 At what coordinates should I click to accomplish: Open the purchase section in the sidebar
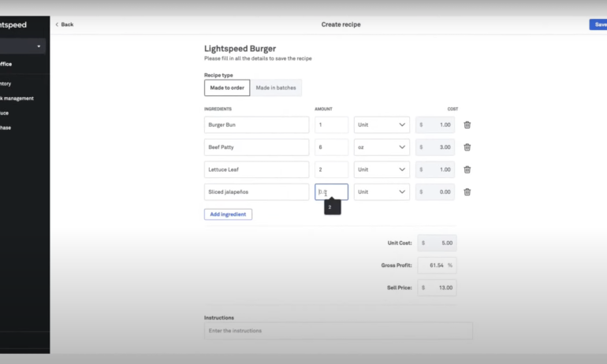pyautogui.click(x=6, y=128)
